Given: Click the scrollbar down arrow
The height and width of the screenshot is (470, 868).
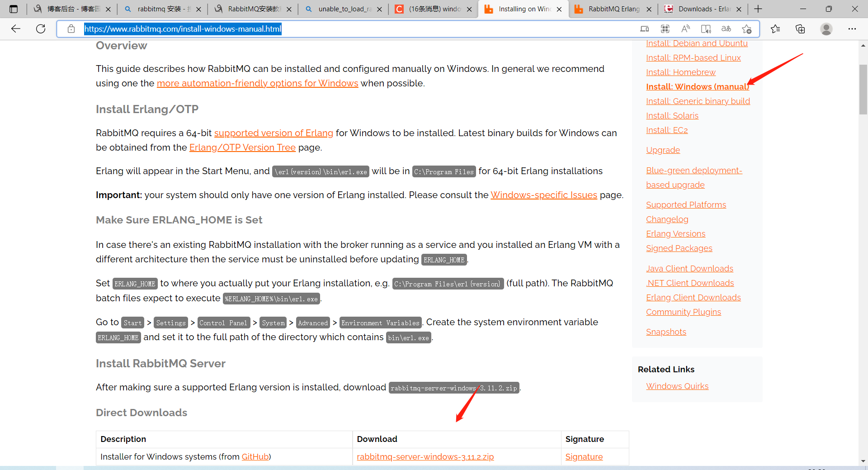Looking at the screenshot, I should 863,461.
